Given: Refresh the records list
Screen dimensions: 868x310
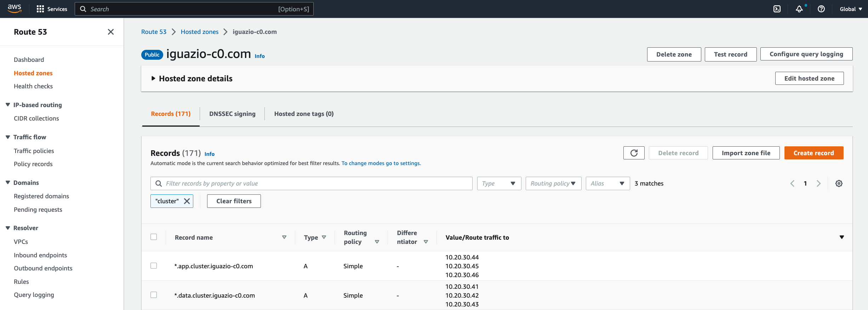Looking at the screenshot, I should coord(634,153).
